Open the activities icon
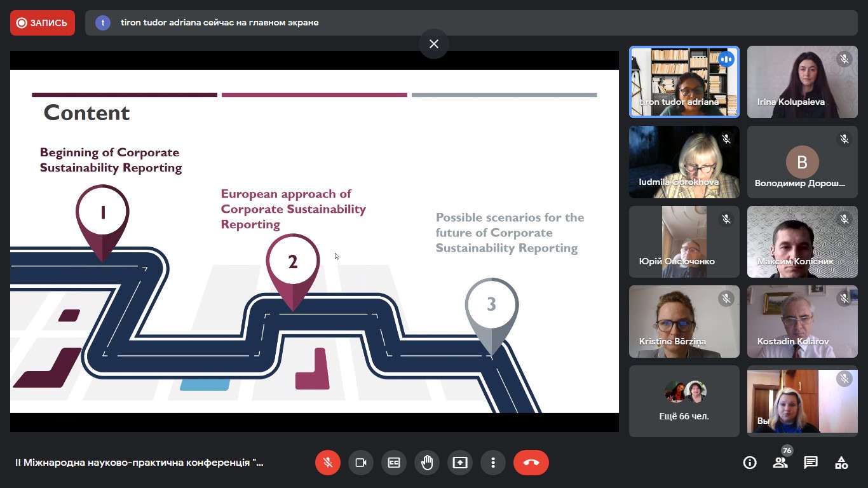The image size is (868, 488). coord(841,463)
